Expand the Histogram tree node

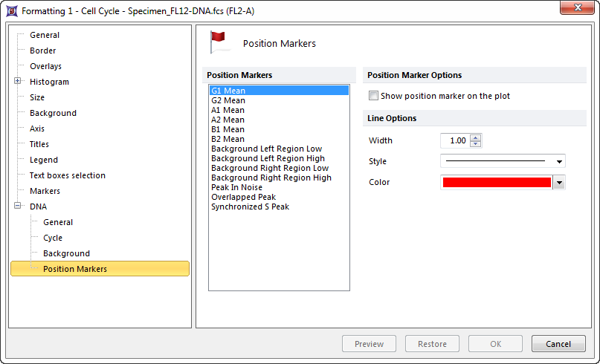point(18,82)
